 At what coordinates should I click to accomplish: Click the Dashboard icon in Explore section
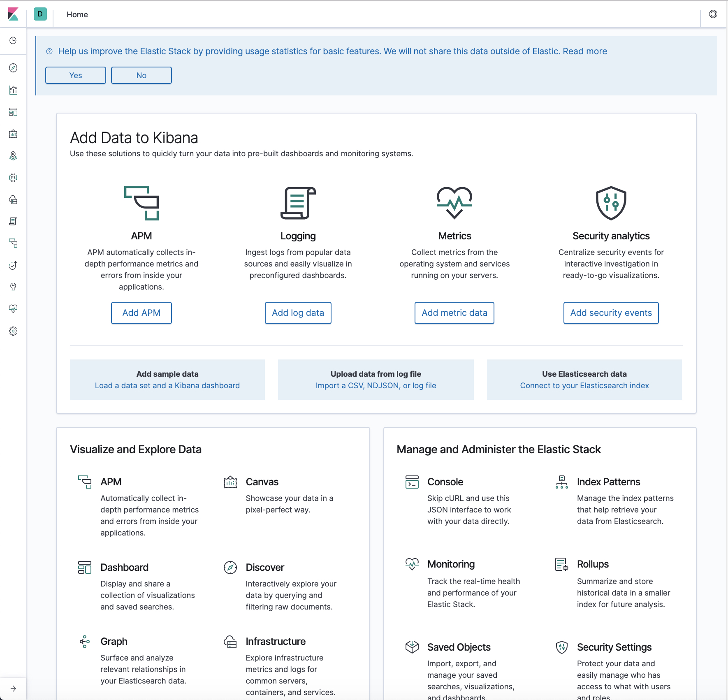(x=85, y=568)
